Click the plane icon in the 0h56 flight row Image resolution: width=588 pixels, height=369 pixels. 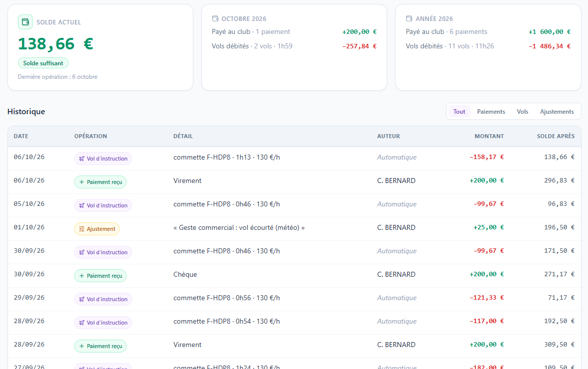[x=82, y=300]
